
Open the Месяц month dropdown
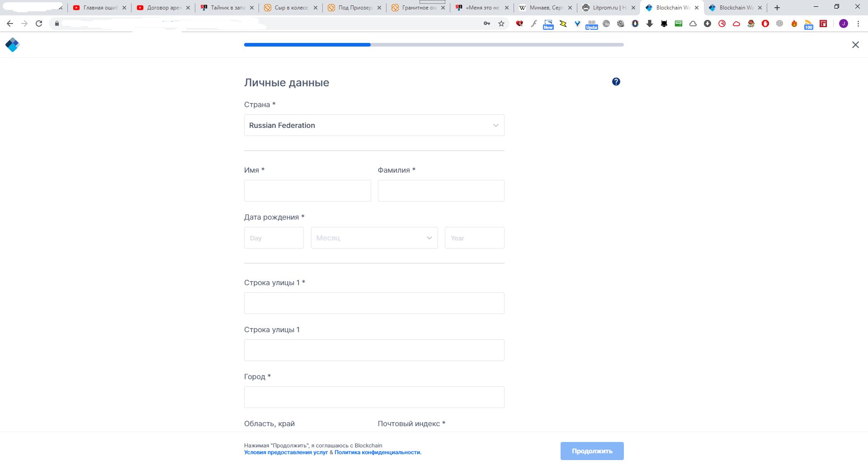[x=374, y=238]
